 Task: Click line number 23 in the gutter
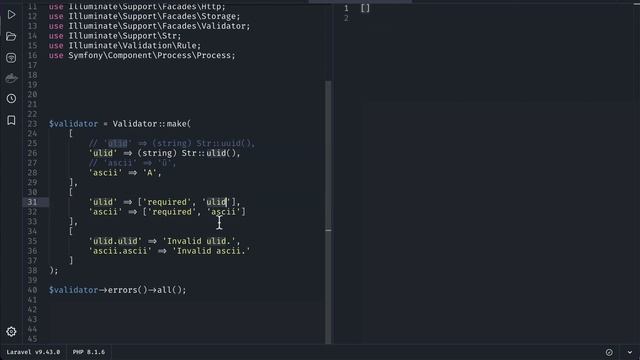click(32, 124)
